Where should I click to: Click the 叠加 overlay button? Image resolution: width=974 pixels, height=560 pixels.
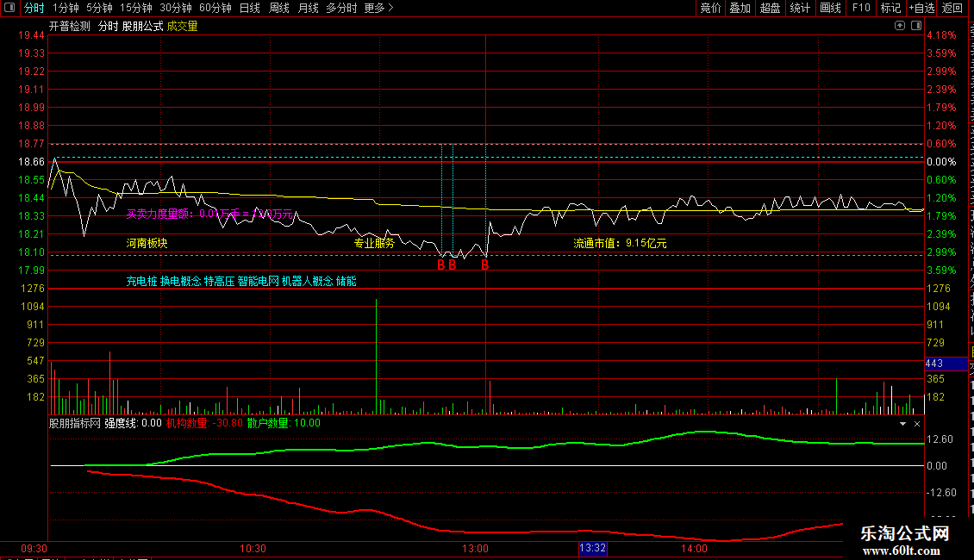click(740, 8)
